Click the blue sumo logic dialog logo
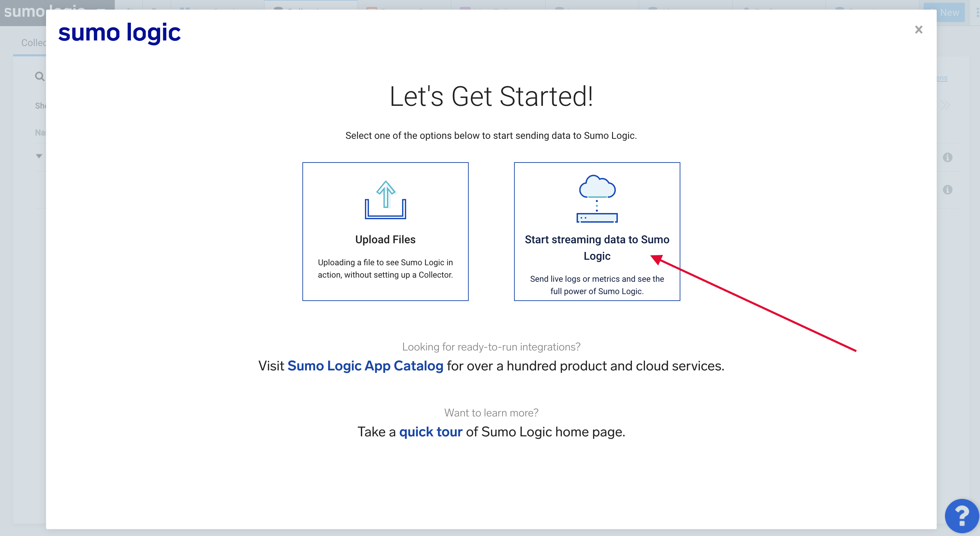Screen dimensions: 980x536 point(119,33)
